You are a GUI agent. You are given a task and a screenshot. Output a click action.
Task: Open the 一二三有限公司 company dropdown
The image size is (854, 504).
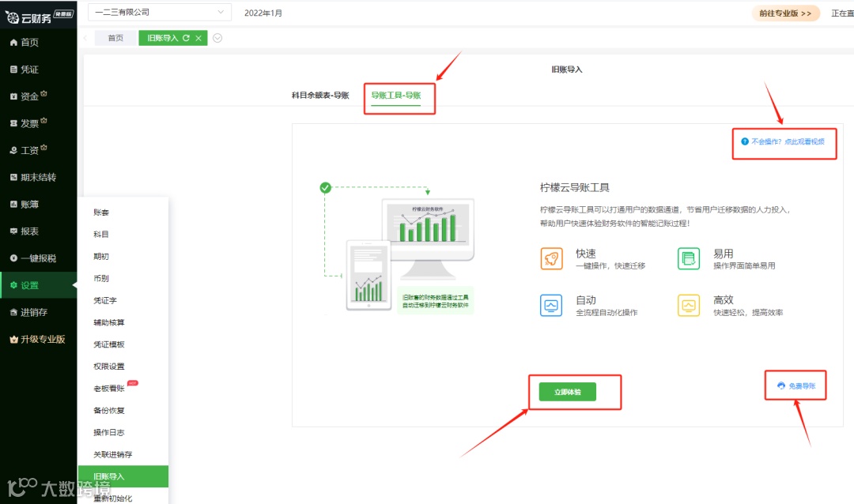click(x=160, y=12)
